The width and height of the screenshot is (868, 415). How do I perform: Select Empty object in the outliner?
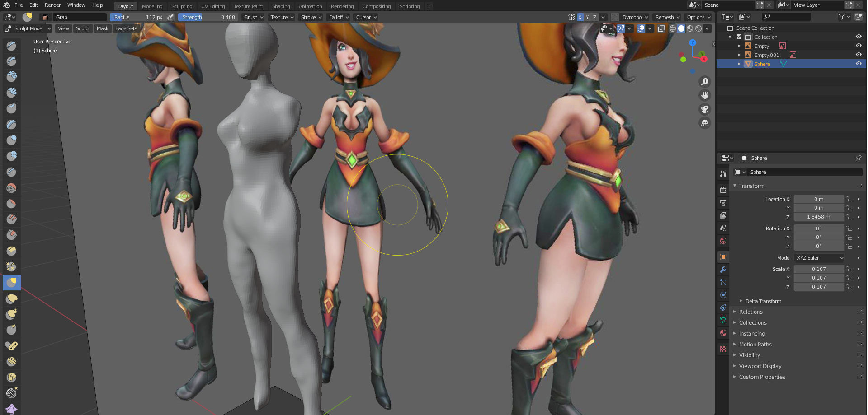[761, 46]
